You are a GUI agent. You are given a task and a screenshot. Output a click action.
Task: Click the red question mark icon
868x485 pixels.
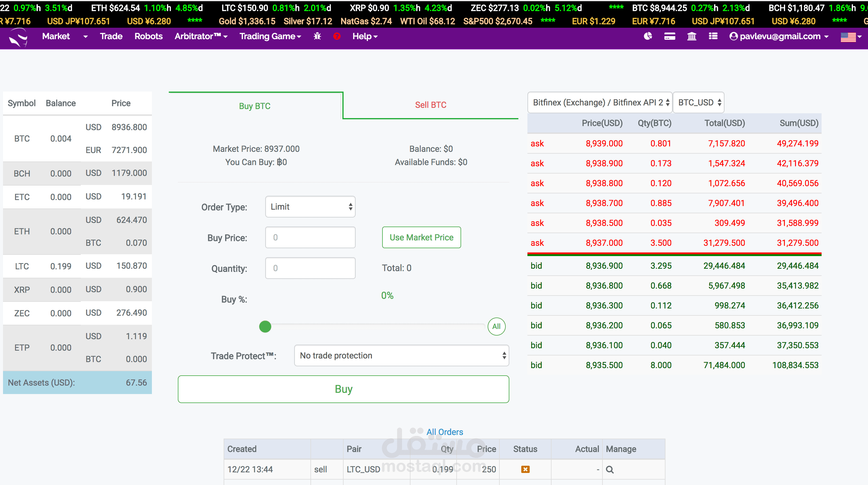[x=337, y=36]
